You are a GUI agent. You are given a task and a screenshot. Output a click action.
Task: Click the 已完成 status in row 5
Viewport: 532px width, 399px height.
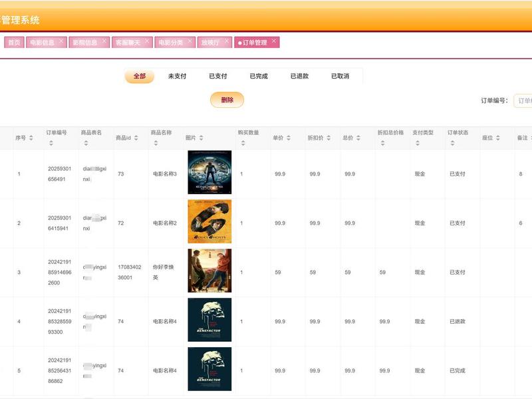(x=458, y=370)
